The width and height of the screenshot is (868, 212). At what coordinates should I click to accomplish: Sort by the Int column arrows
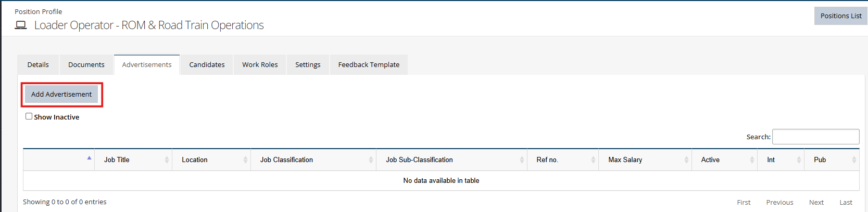click(x=799, y=160)
